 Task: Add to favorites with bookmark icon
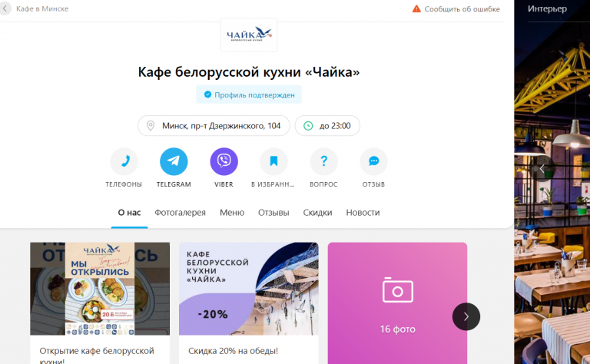[273, 161]
